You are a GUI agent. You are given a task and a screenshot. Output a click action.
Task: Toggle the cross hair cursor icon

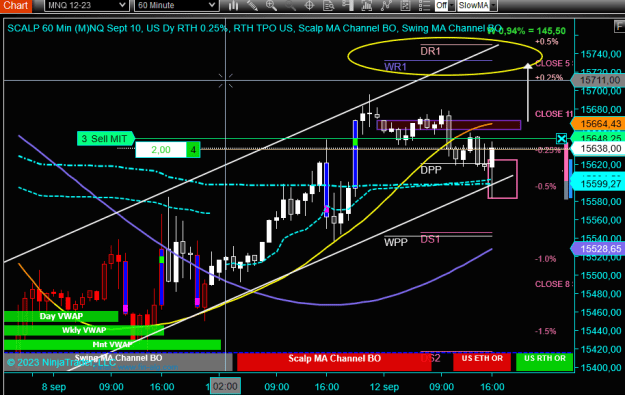[x=309, y=5]
